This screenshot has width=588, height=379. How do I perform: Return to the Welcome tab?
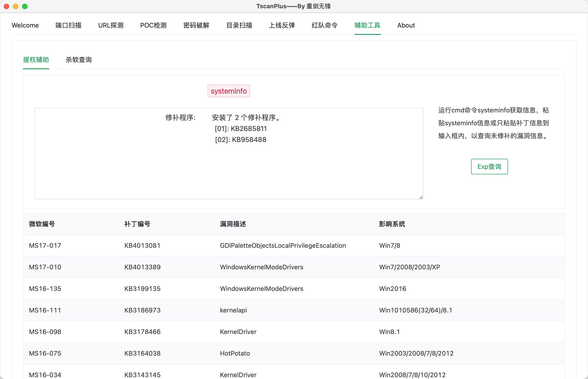coord(25,25)
